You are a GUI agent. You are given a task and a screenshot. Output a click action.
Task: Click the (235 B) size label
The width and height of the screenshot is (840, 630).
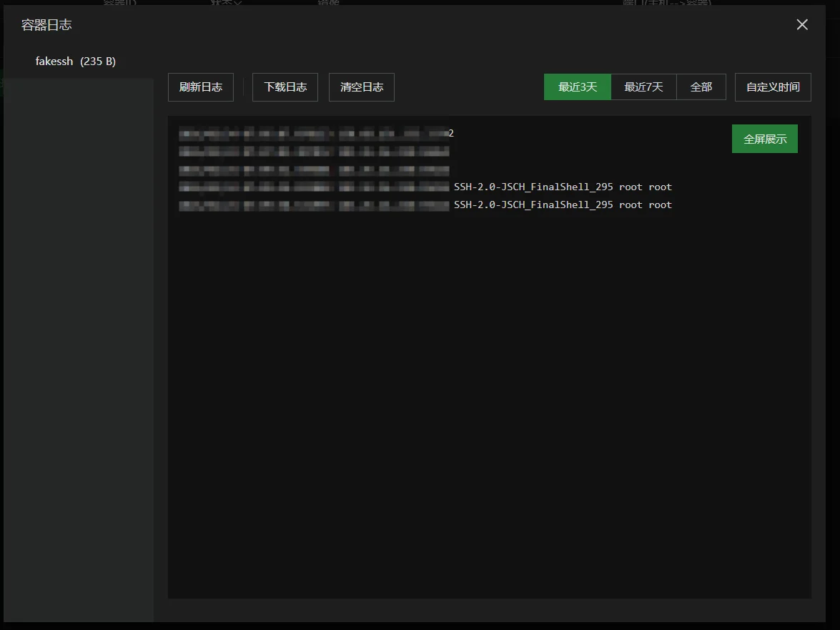click(x=98, y=61)
